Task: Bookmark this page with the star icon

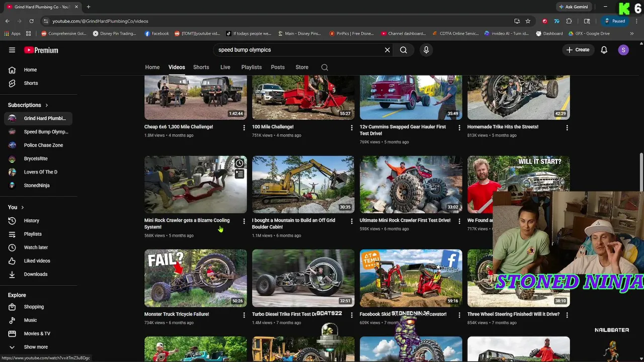Action: click(x=528, y=21)
